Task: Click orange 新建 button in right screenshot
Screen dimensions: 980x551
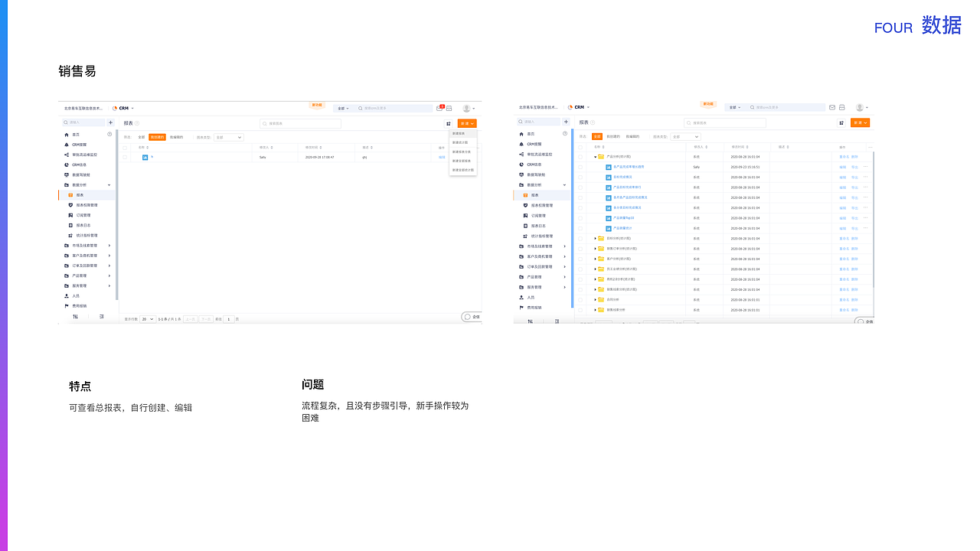Action: [860, 122]
